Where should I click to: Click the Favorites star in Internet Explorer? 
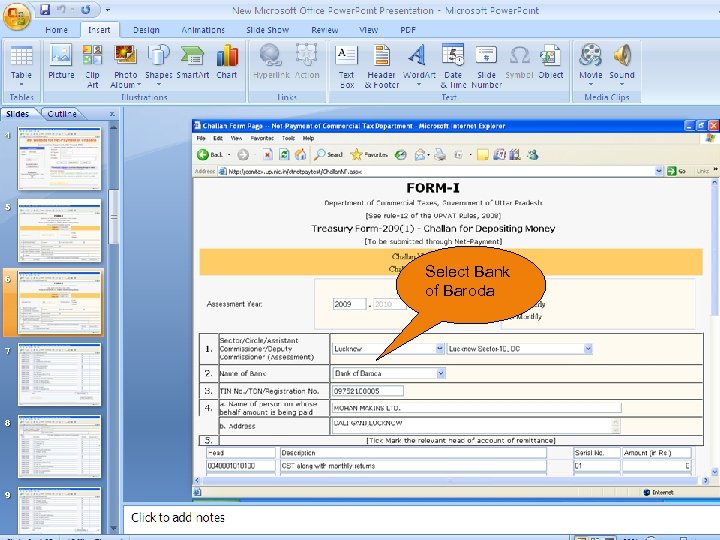click(369, 155)
